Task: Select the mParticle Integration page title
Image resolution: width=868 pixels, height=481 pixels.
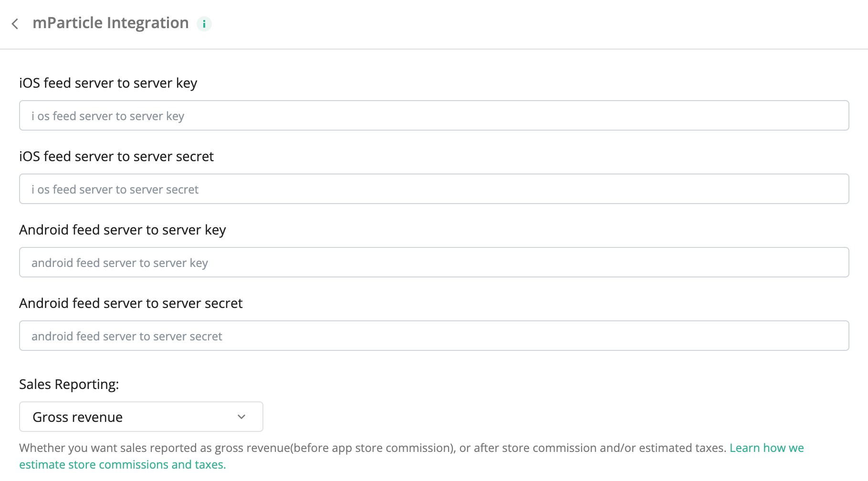Action: (111, 23)
